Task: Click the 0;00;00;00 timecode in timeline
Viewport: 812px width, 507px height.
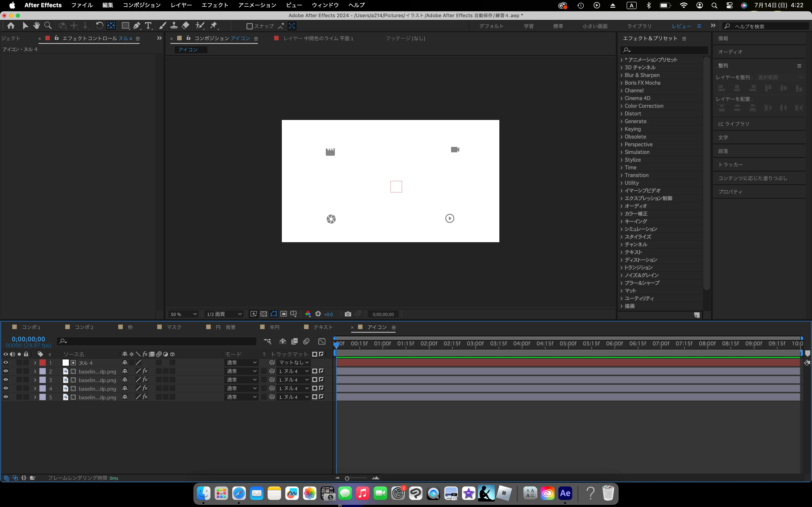Action: point(28,339)
